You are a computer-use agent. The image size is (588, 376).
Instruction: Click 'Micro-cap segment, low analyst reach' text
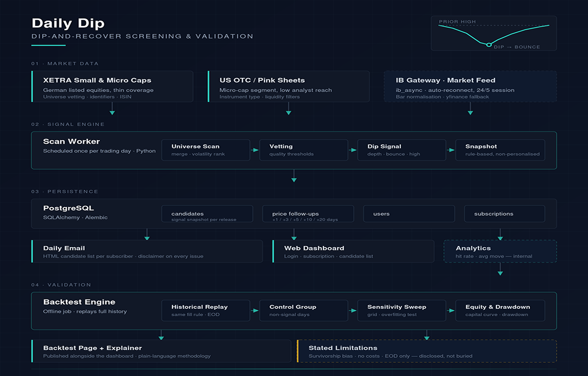pyautogui.click(x=276, y=90)
